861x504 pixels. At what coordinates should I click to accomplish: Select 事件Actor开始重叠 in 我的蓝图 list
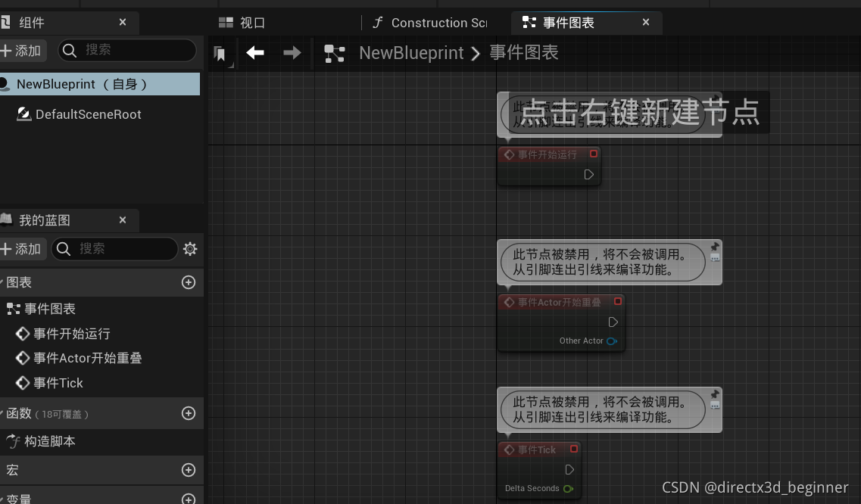(x=87, y=358)
